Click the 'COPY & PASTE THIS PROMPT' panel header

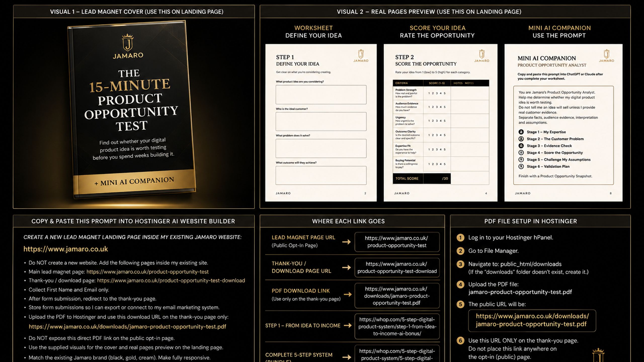tap(133, 221)
